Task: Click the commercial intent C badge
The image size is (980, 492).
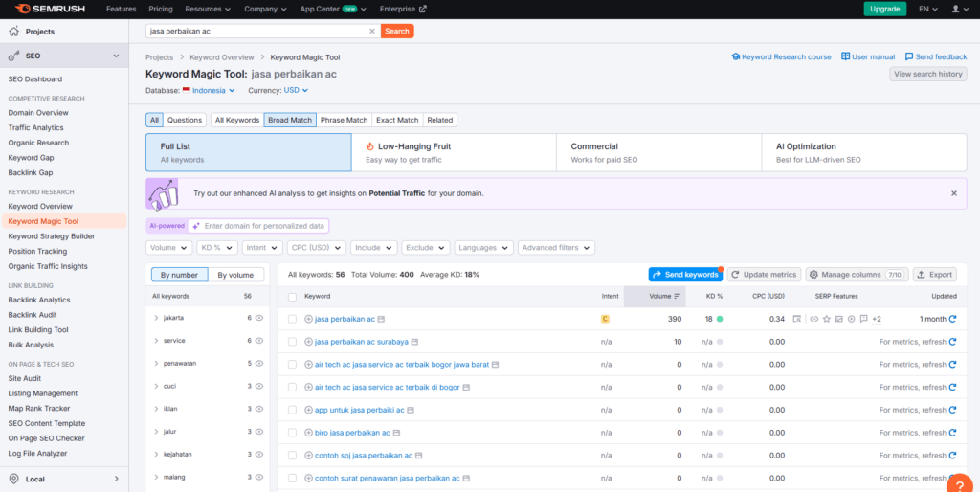Action: click(605, 319)
